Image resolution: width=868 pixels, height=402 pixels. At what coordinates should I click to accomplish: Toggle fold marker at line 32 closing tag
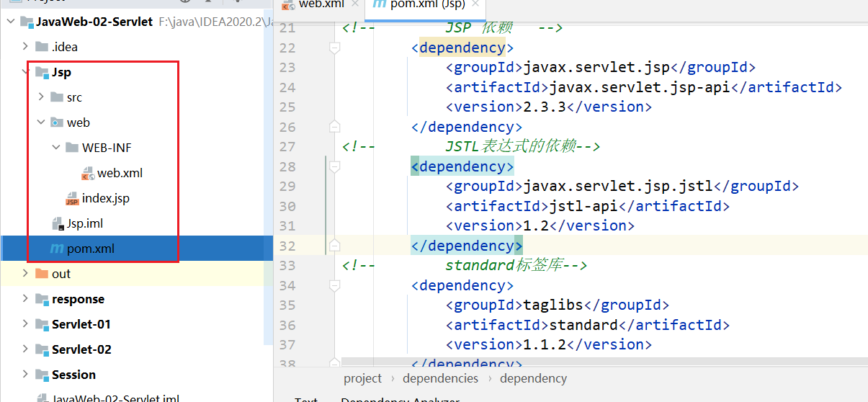[x=334, y=246]
